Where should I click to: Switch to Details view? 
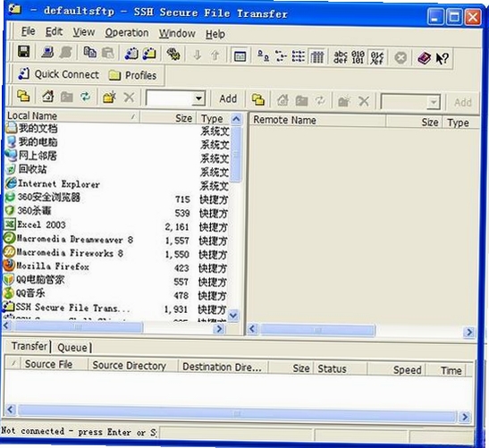317,57
